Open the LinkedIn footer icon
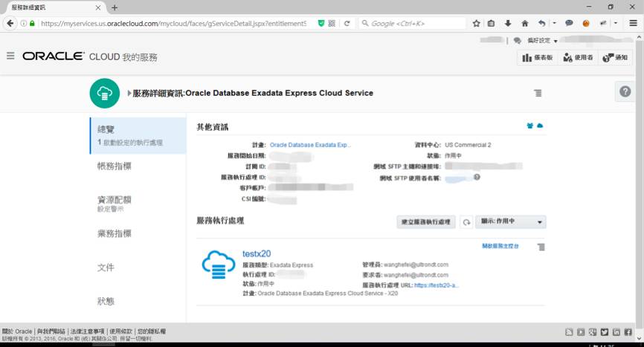Screen dimensions: 644x347 click(x=616, y=332)
